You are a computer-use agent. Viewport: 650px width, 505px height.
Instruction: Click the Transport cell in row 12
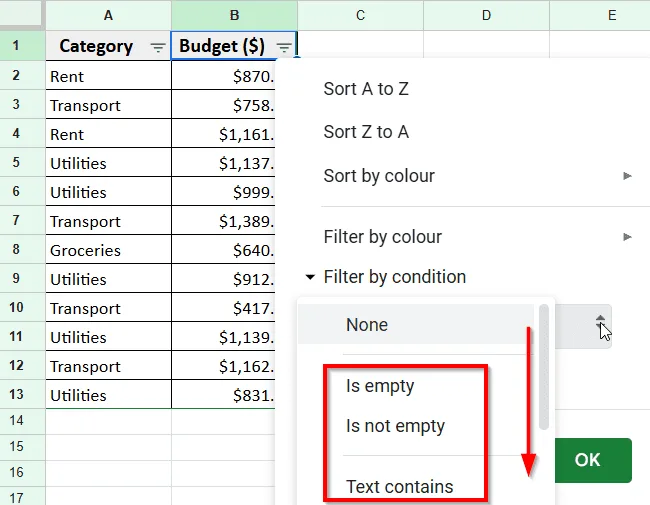coord(108,366)
